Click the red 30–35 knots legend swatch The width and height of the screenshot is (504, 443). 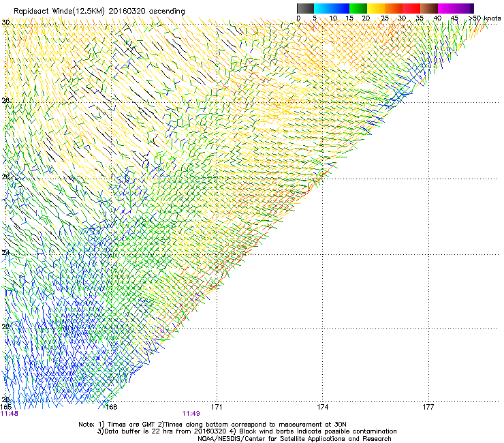pyautogui.click(x=411, y=8)
